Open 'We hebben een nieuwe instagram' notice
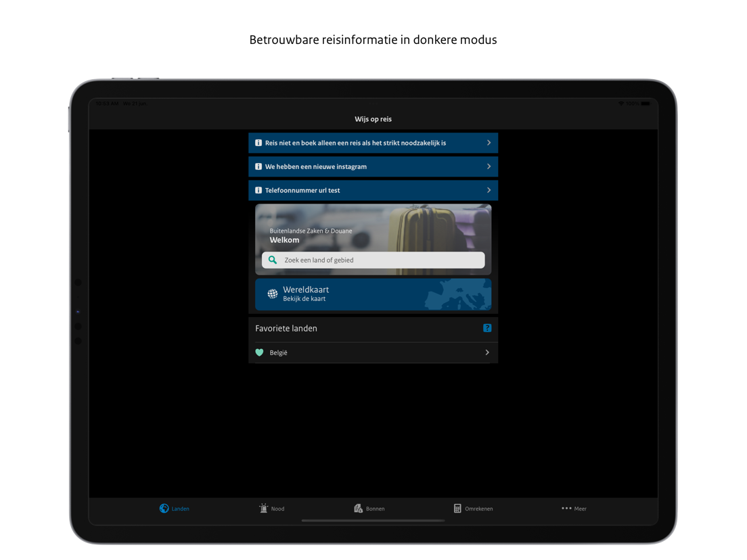 (373, 166)
